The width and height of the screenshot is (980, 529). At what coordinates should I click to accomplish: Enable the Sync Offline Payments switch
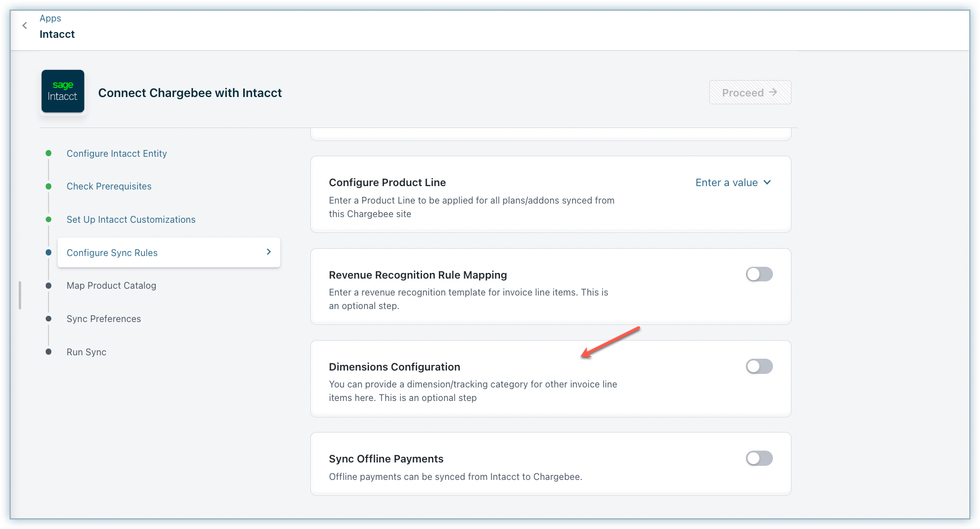coord(759,459)
